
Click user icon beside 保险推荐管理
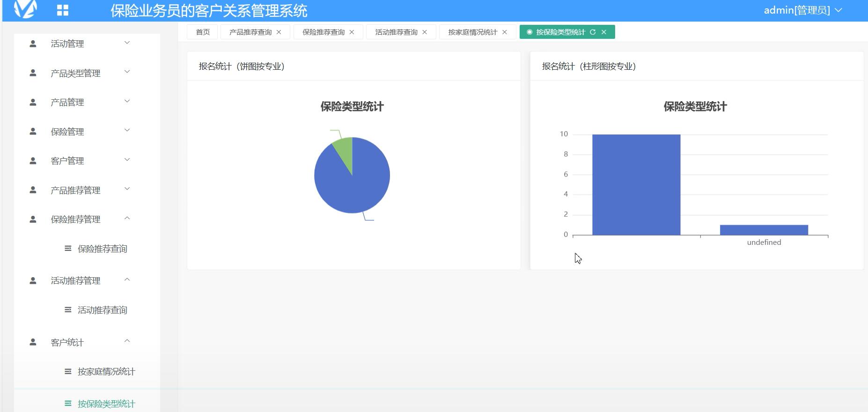click(x=33, y=219)
